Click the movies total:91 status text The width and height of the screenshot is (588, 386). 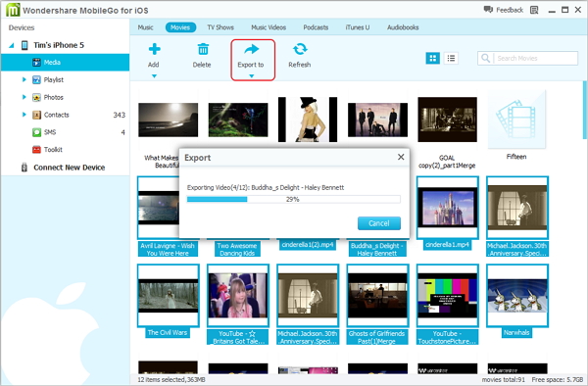(504, 379)
